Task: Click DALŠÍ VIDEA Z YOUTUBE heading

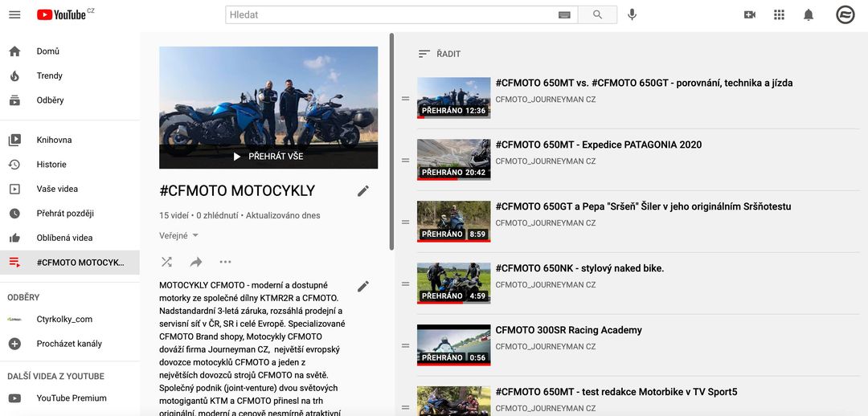Action: [56, 377]
